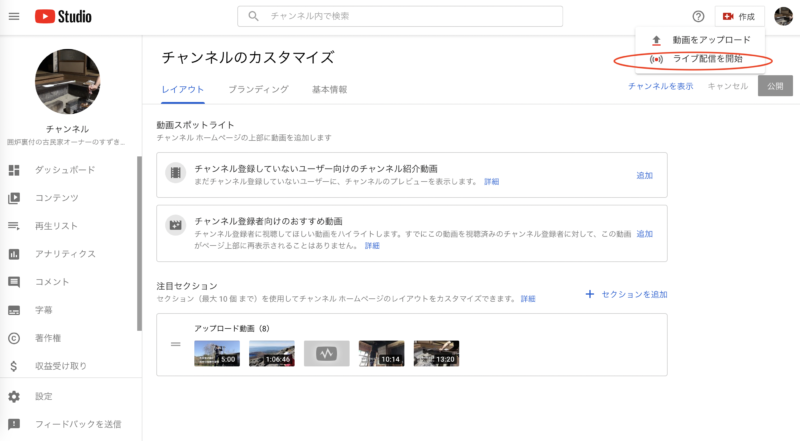Open 詳細 link in 注目セクション description
The height and width of the screenshot is (441, 800).
point(528,299)
